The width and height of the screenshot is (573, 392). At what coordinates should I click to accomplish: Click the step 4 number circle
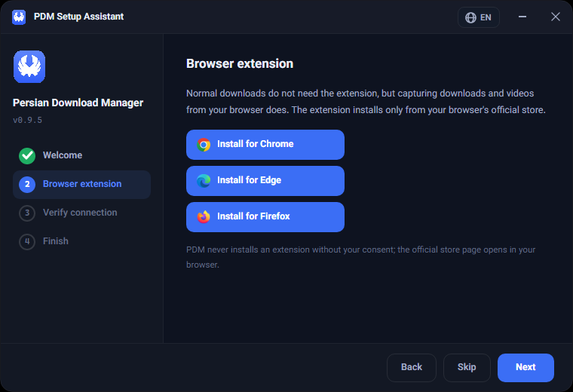pyautogui.click(x=27, y=241)
